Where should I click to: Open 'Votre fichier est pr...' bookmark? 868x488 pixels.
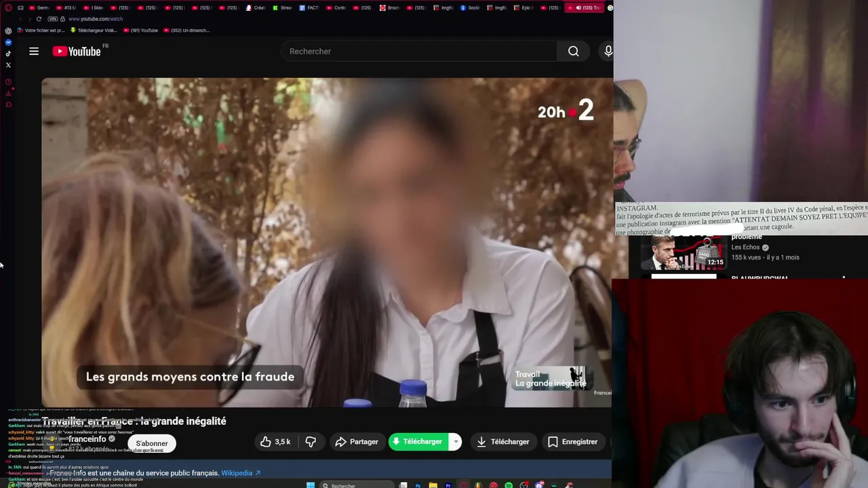click(x=41, y=30)
